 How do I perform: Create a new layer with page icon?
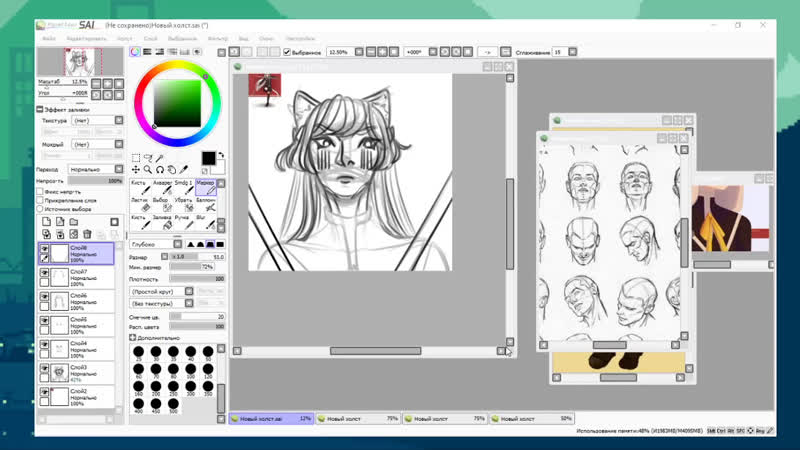tap(45, 221)
